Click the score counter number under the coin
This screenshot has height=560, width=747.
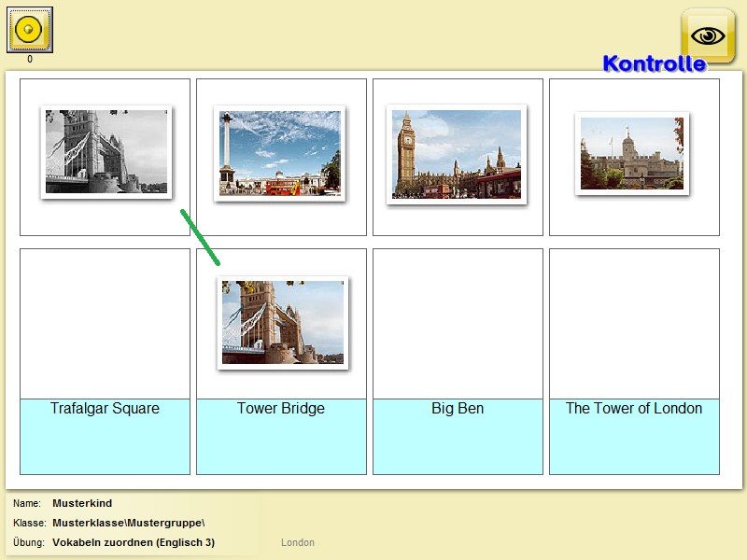point(30,60)
